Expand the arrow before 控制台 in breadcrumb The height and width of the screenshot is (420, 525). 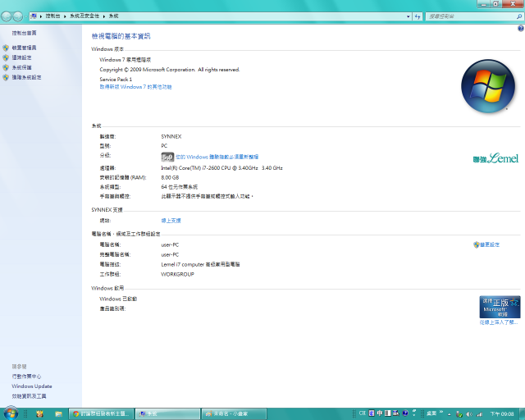pyautogui.click(x=41, y=16)
